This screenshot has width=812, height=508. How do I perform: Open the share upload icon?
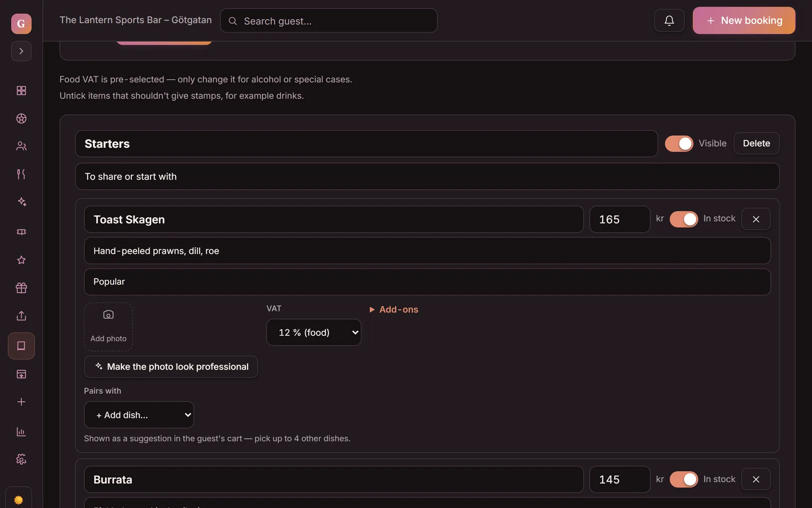[21, 315]
